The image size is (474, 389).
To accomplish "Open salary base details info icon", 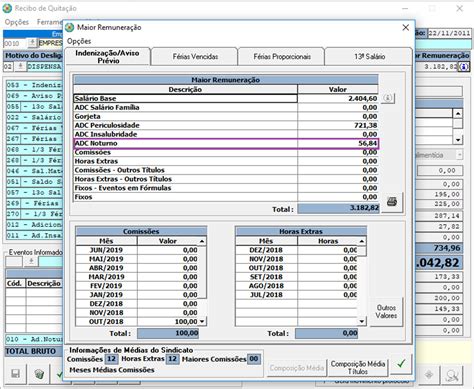I will (x=387, y=98).
